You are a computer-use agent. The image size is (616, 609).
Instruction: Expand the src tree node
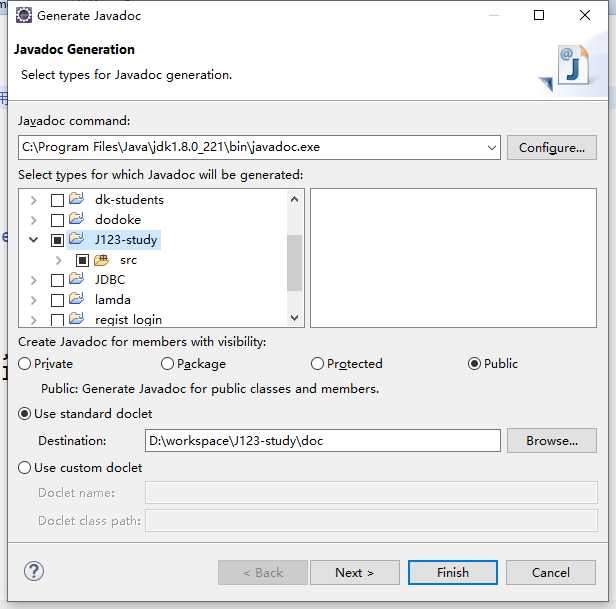click(x=59, y=260)
